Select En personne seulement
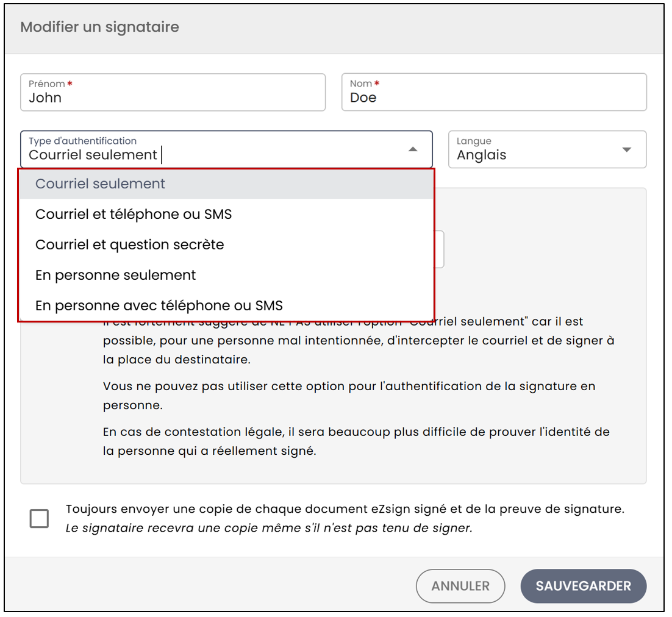Screen dimensions: 672x617 pyautogui.click(x=226, y=275)
